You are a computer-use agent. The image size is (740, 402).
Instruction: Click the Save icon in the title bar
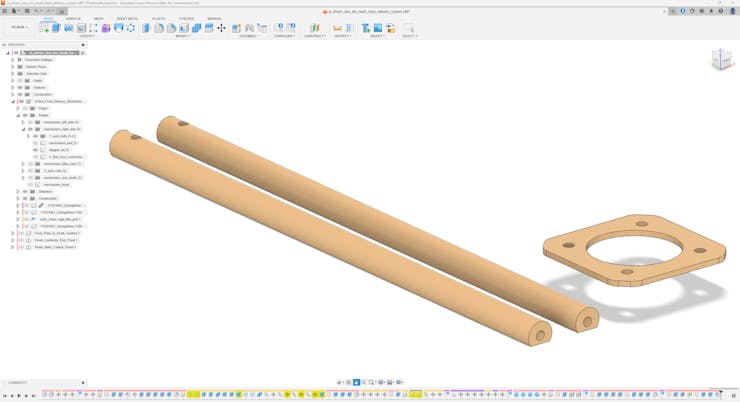point(27,11)
